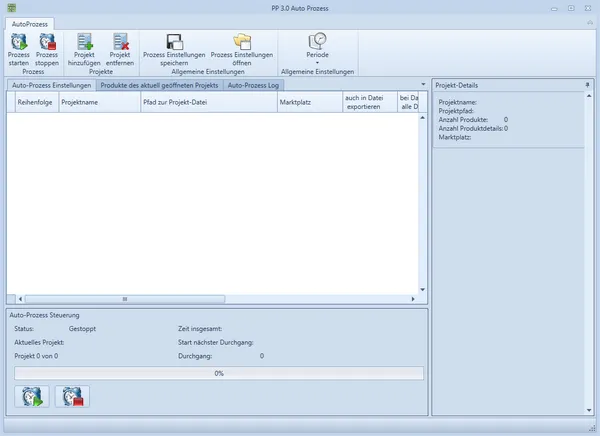This screenshot has width=600, height=436.
Task: Open the Periode clock dropdown
Action: [x=317, y=48]
